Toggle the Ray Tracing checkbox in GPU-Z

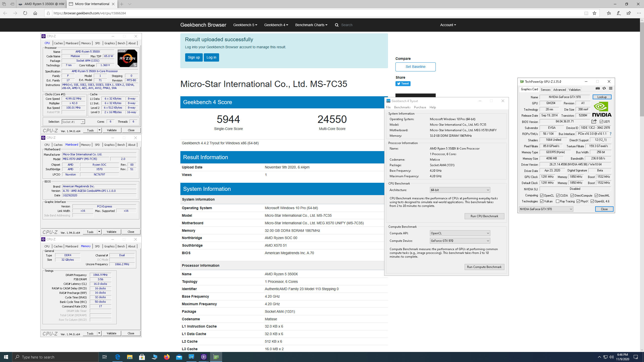557,201
